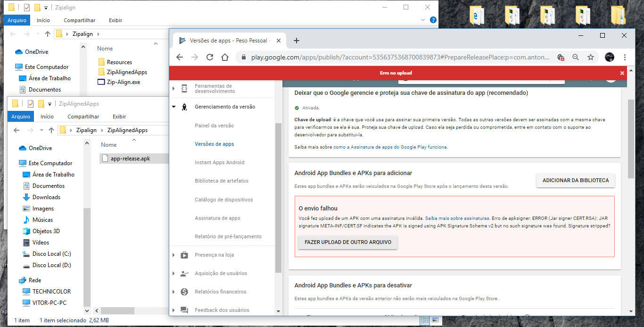Click the Ferramentas de desenvolvimento icon
Viewport: 644px width, 327px height.
184,89
